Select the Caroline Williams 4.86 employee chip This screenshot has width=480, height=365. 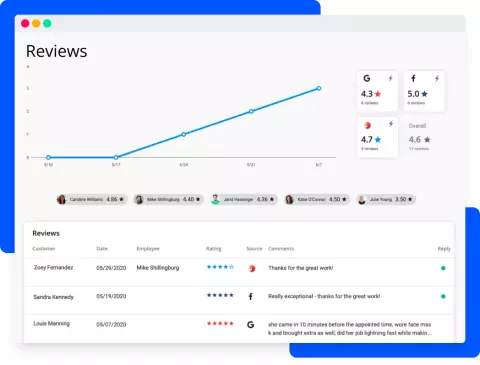point(92,199)
